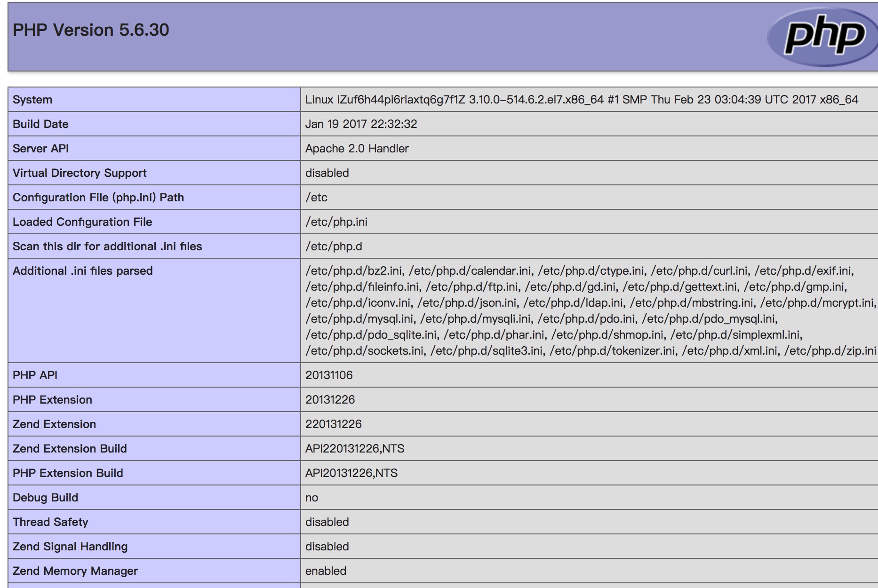The image size is (878, 588).
Task: Click '/etc/php.d/pdo_mysql.ini' in the parsed list
Action: 709,319
